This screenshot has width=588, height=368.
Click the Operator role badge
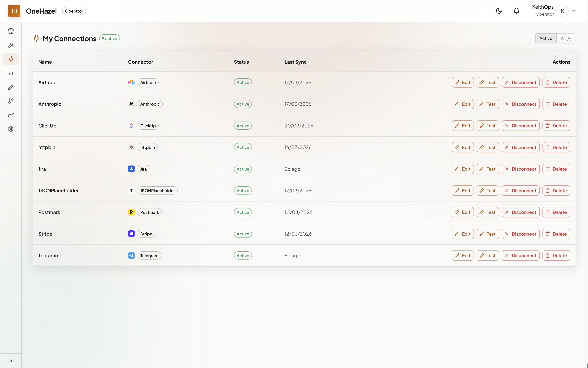tap(74, 11)
